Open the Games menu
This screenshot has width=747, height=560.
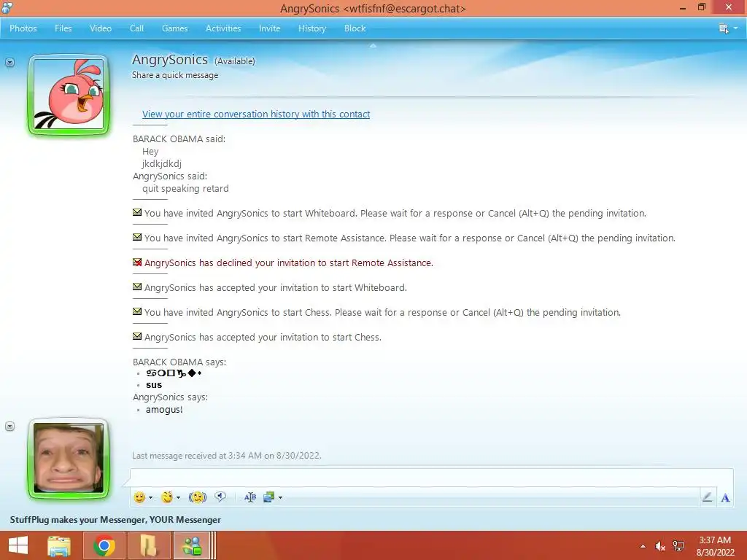(x=174, y=28)
